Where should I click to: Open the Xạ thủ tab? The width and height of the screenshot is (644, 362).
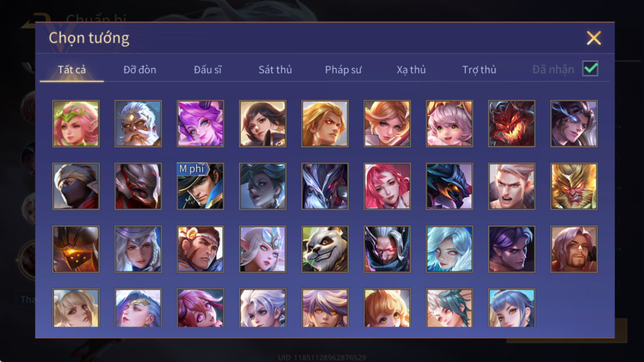point(411,70)
